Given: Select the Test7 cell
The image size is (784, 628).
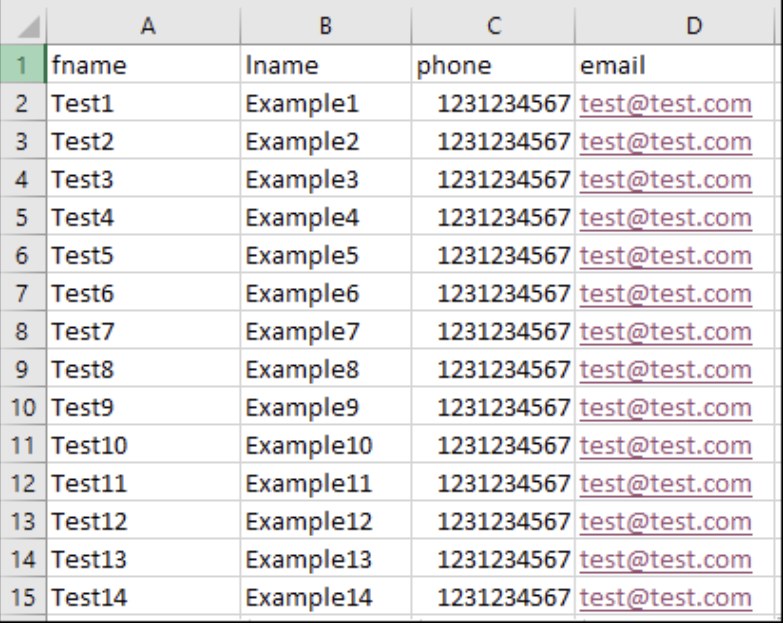Looking at the screenshot, I should 144,331.
